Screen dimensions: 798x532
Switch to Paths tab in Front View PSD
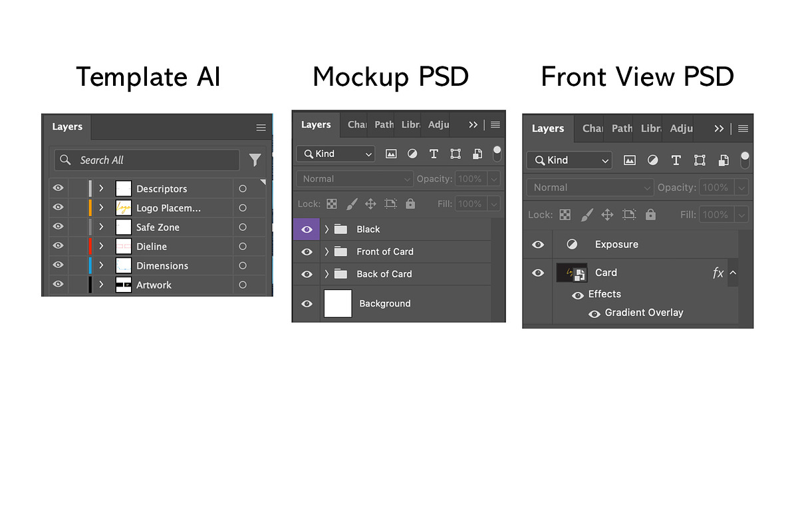pyautogui.click(x=622, y=128)
